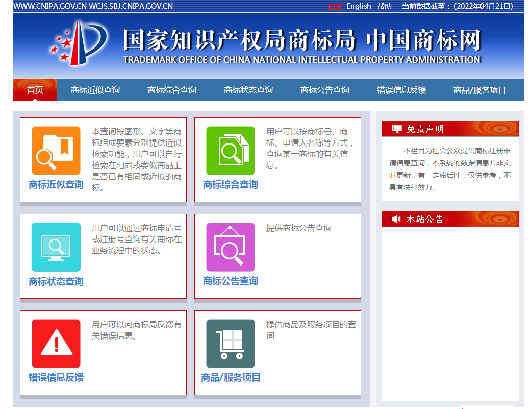Image resolution: width=532 pixels, height=409 pixels.
Task: Click the WWW.CNIPA.GOV.CN address text
Action: point(50,6)
